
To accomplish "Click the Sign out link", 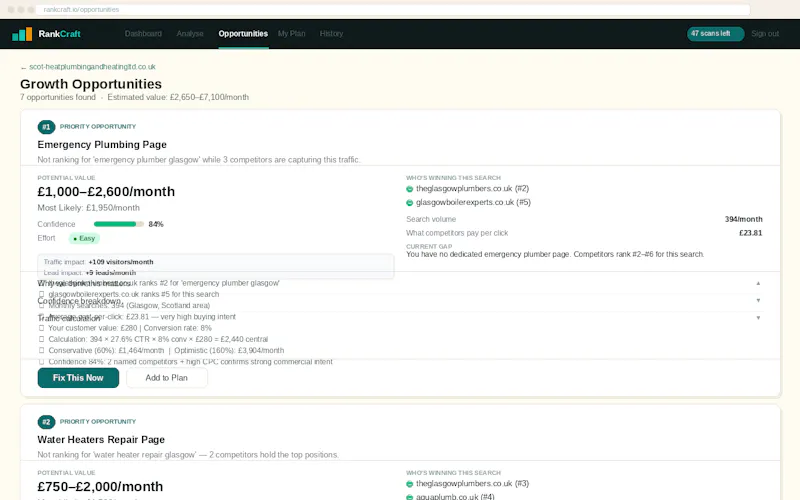I will click(x=765, y=34).
